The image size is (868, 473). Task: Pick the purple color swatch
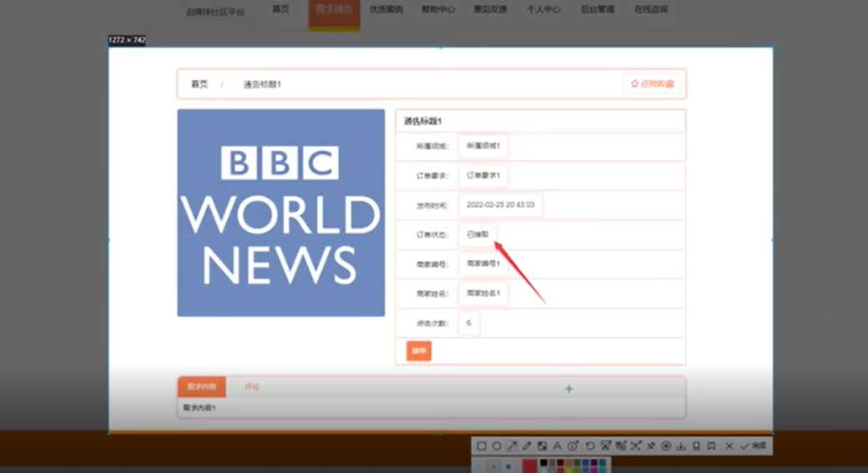[594, 462]
